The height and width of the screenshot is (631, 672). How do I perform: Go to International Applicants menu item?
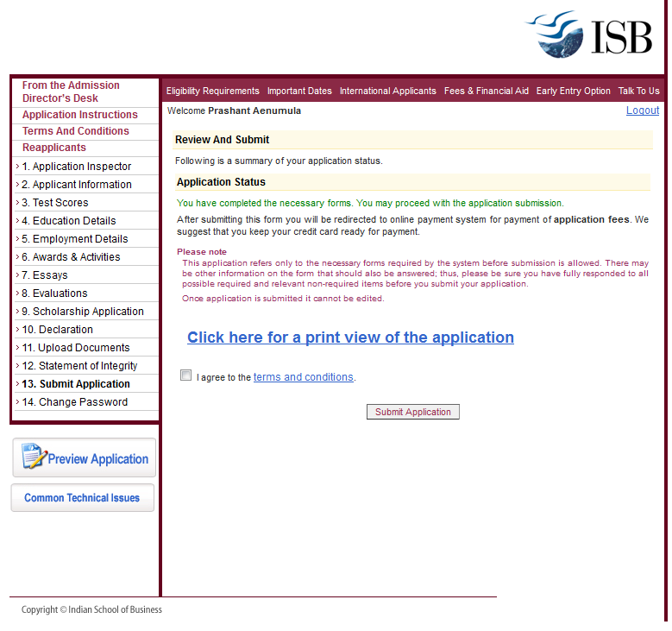(388, 91)
